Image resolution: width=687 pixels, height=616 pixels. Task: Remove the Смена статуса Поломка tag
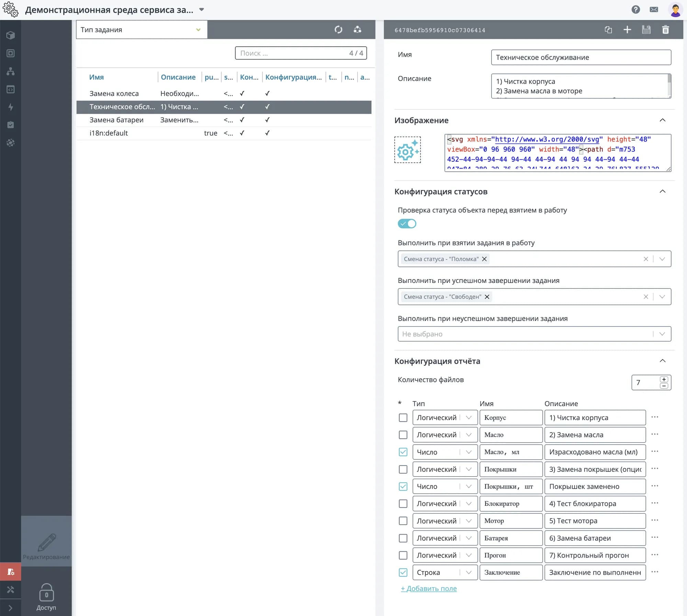(x=484, y=259)
